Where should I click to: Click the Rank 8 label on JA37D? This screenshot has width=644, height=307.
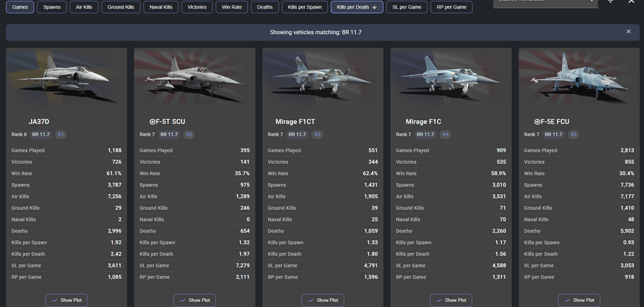point(19,135)
